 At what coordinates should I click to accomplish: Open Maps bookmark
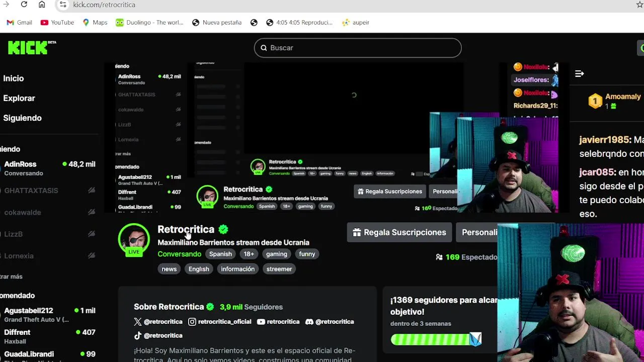tap(95, 23)
